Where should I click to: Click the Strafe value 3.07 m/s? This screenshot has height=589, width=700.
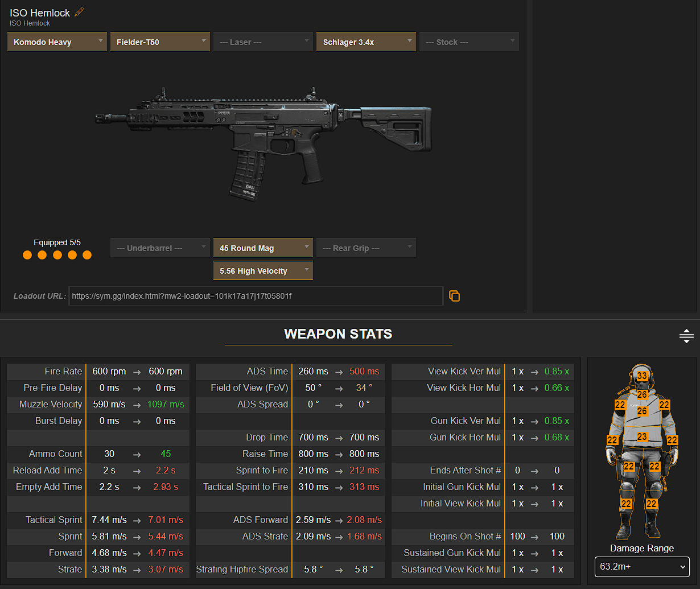[x=166, y=569]
